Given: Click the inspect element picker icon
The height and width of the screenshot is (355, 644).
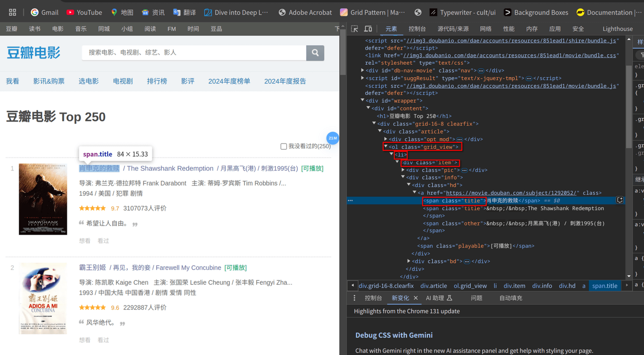Looking at the screenshot, I should pyautogui.click(x=354, y=29).
